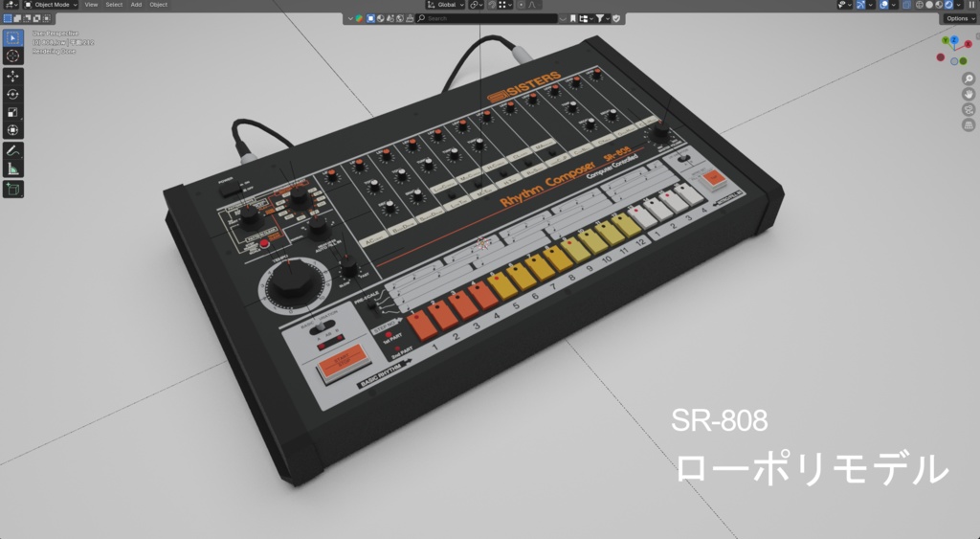The width and height of the screenshot is (980, 539).
Task: Toggle X-ray mode
Action: point(906,5)
